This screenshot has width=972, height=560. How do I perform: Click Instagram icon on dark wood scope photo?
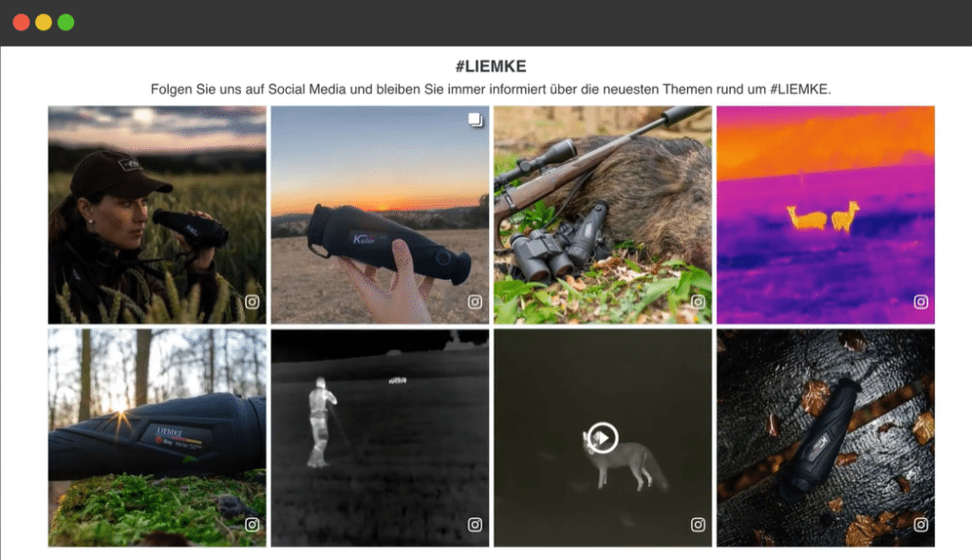(x=921, y=525)
